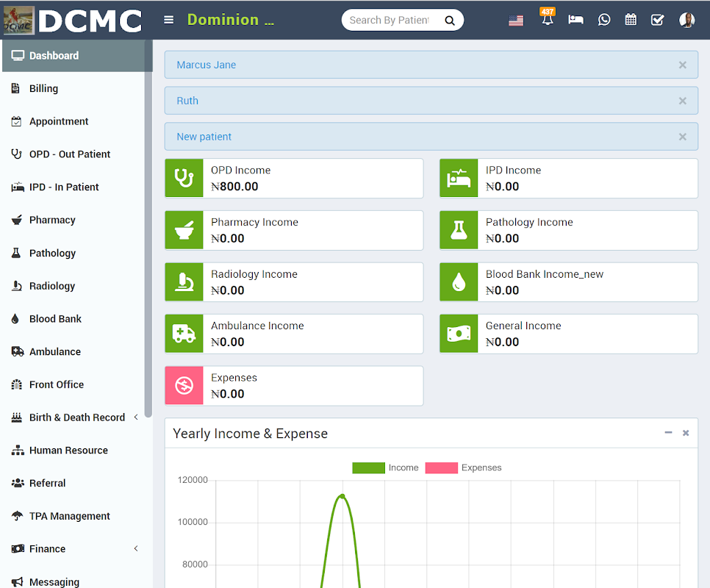Dismiss the Ruth alert
Image resolution: width=710 pixels, height=588 pixels.
pyautogui.click(x=682, y=101)
